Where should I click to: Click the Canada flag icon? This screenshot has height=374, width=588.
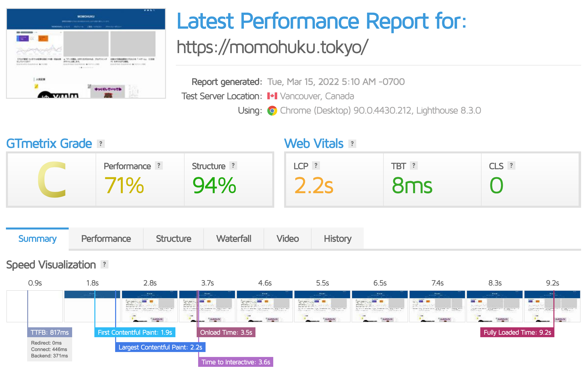(x=272, y=96)
